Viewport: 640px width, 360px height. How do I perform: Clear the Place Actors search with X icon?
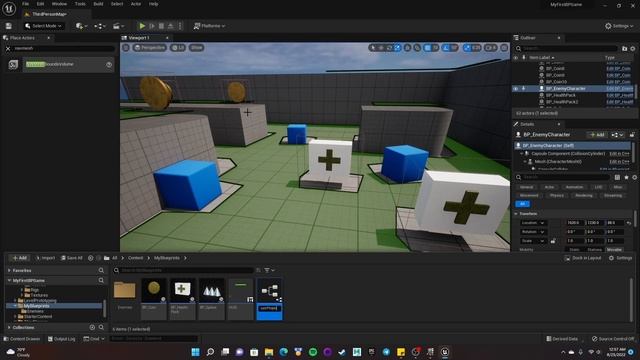click(8, 49)
